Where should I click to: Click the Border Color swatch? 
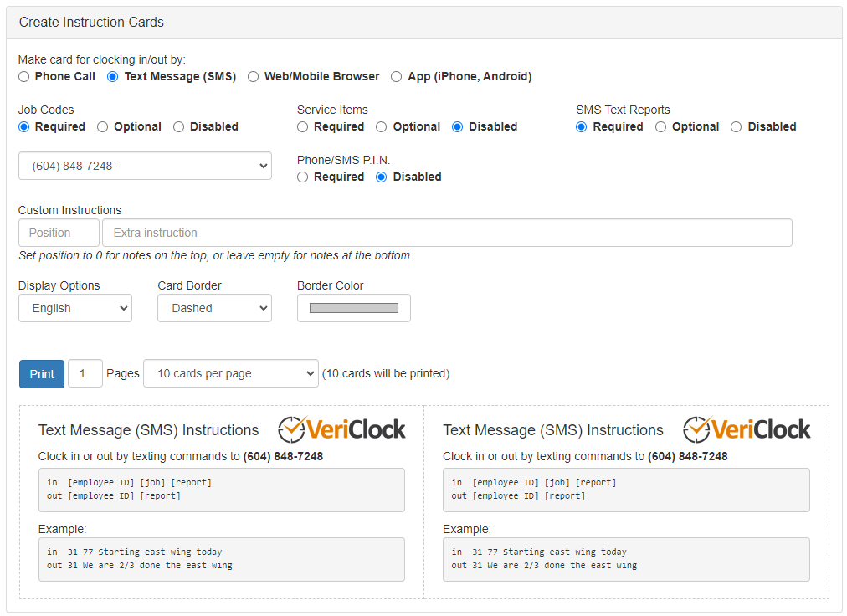point(353,308)
